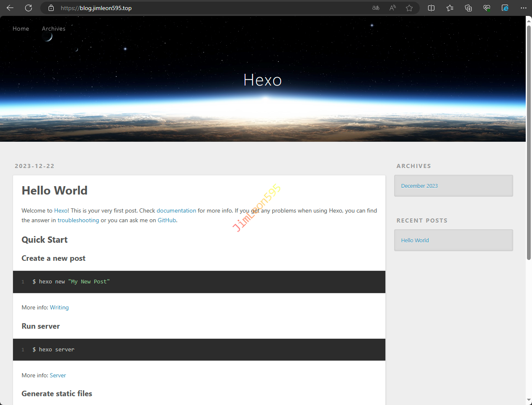
Task: Click the address bar URL field
Action: 209,8
